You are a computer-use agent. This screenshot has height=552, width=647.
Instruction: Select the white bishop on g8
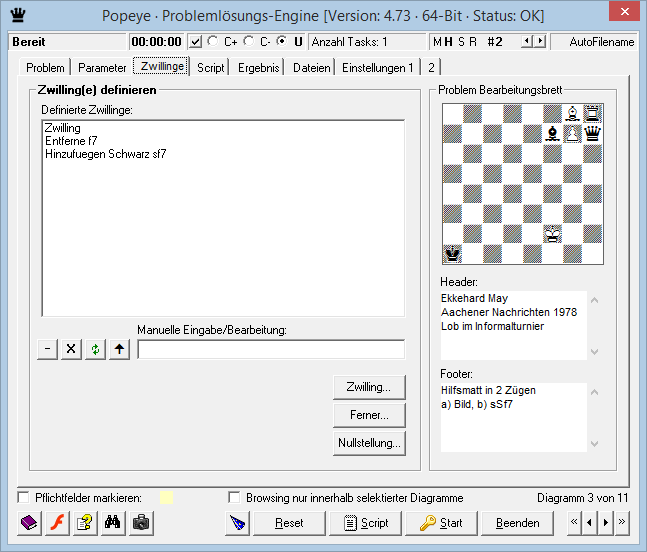coord(573,113)
